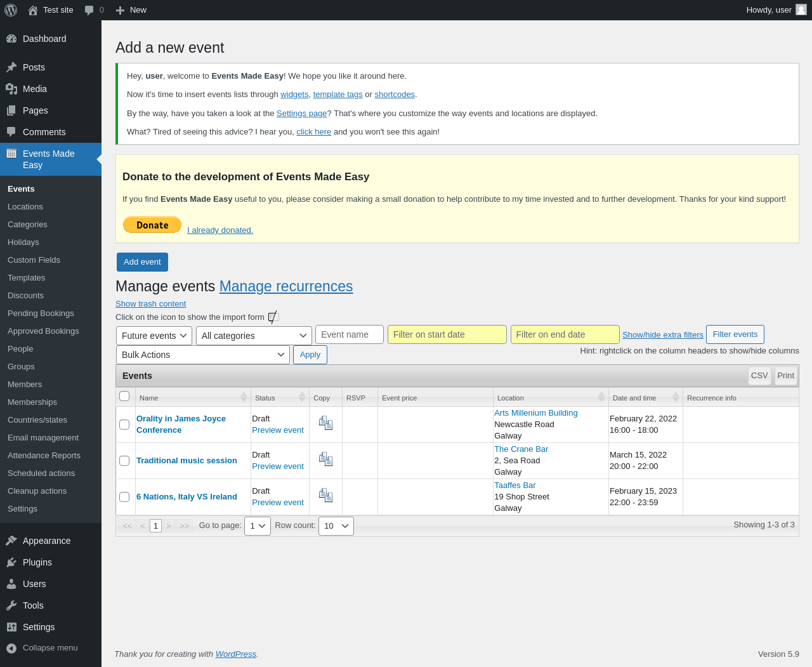This screenshot has height=667, width=812.
Task: Click the Collapse menu arrow icon
Action: tap(11, 648)
